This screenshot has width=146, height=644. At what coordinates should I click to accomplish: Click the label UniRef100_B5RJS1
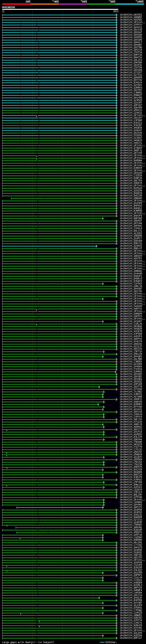pyautogui.click(x=131, y=243)
